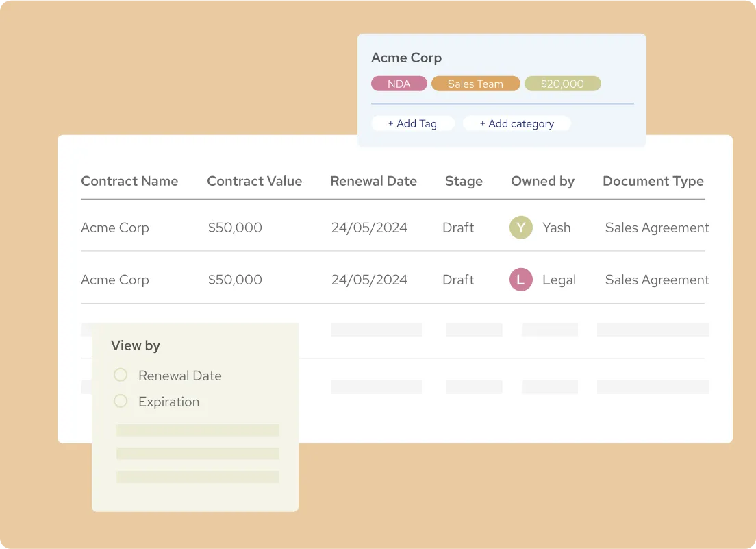The image size is (756, 549).
Task: Click the pink L avatar for Legal
Action: tap(521, 280)
